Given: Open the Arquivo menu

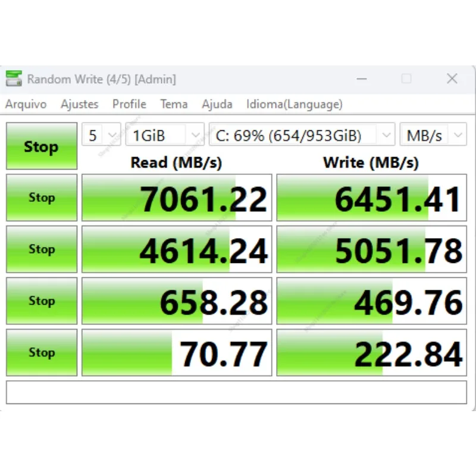Looking at the screenshot, I should click(26, 104).
